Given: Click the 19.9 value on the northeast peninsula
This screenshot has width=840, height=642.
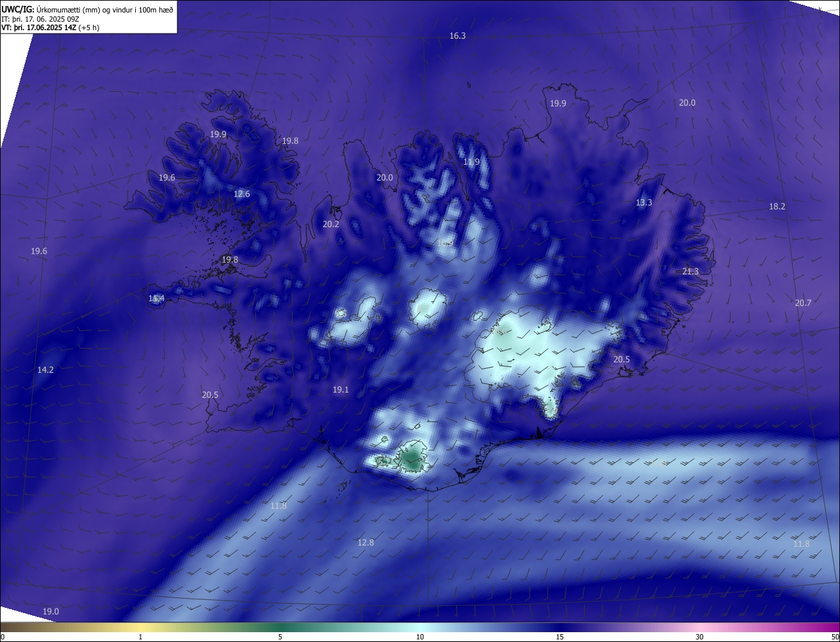Looking at the screenshot, I should point(558,104).
